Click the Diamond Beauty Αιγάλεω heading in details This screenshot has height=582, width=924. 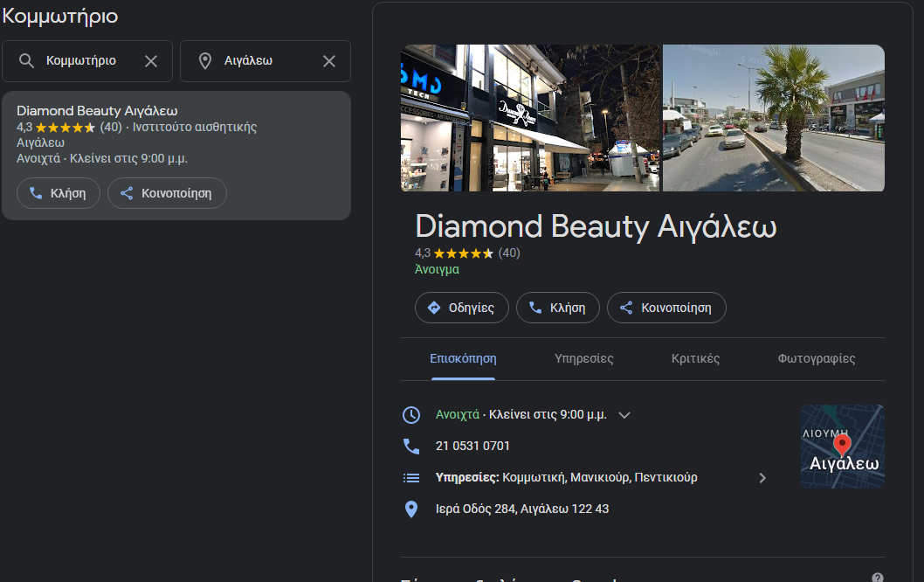click(x=596, y=227)
